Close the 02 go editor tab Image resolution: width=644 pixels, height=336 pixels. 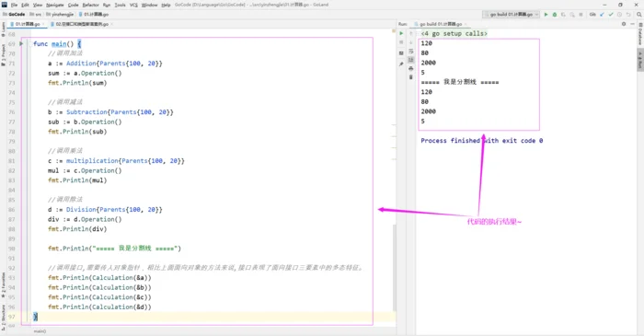[111, 24]
